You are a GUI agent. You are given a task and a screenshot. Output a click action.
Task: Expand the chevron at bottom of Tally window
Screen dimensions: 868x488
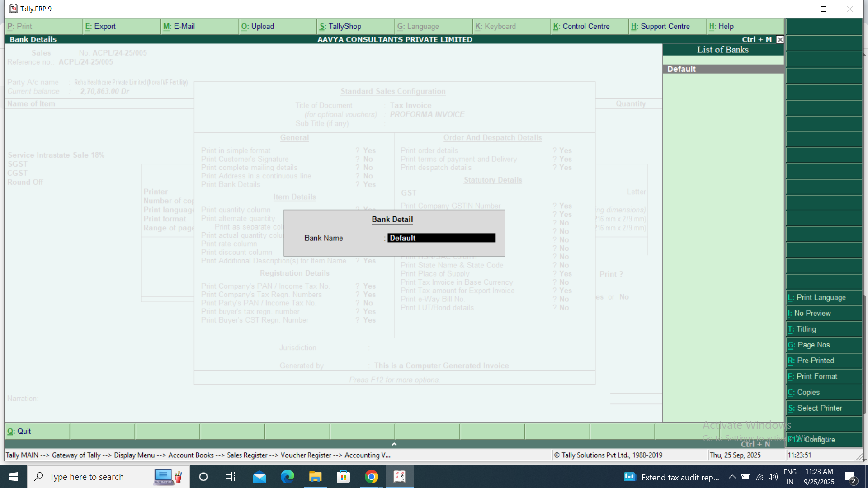coord(394,444)
